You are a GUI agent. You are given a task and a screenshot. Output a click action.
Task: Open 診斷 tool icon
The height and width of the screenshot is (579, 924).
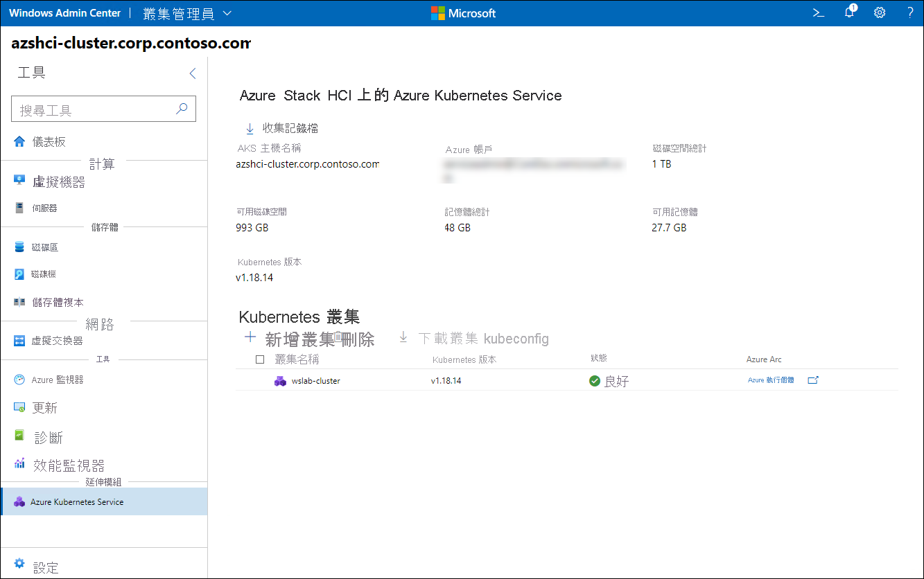[19, 436]
